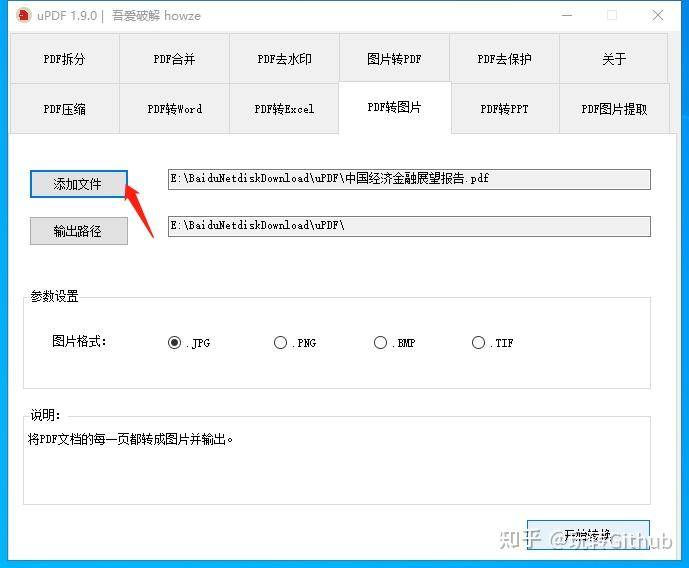689x568 pixels.
Task: Select the PDF转Excel tab
Action: [284, 109]
